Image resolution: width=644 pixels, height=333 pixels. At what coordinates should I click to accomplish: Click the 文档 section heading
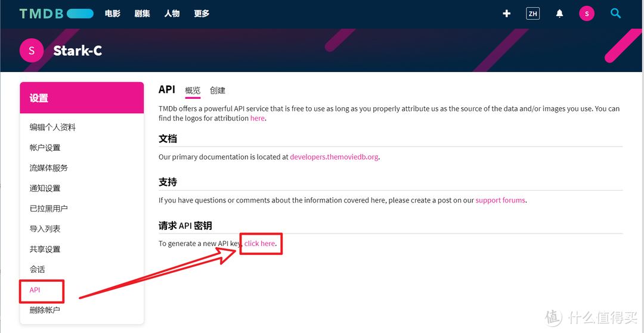tap(168, 139)
